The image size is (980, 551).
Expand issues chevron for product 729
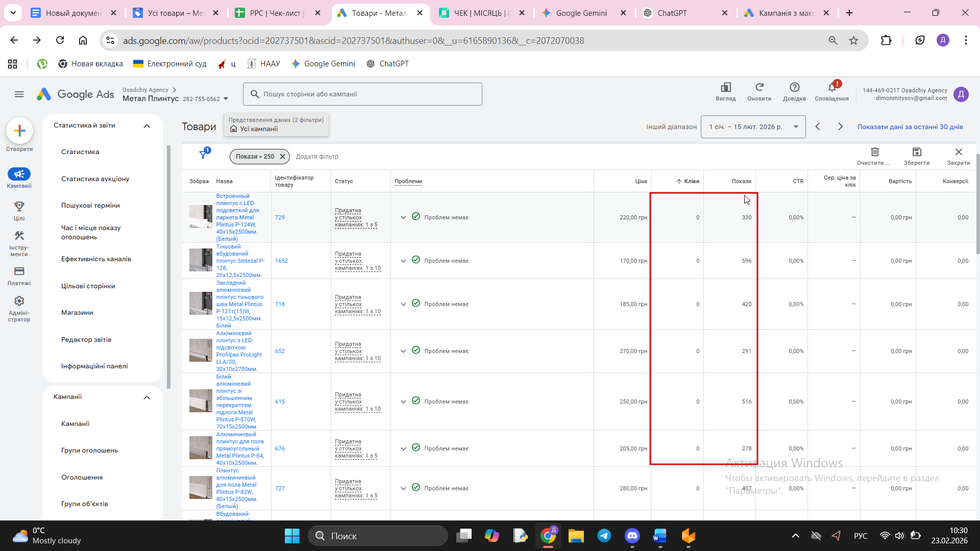pyautogui.click(x=403, y=218)
